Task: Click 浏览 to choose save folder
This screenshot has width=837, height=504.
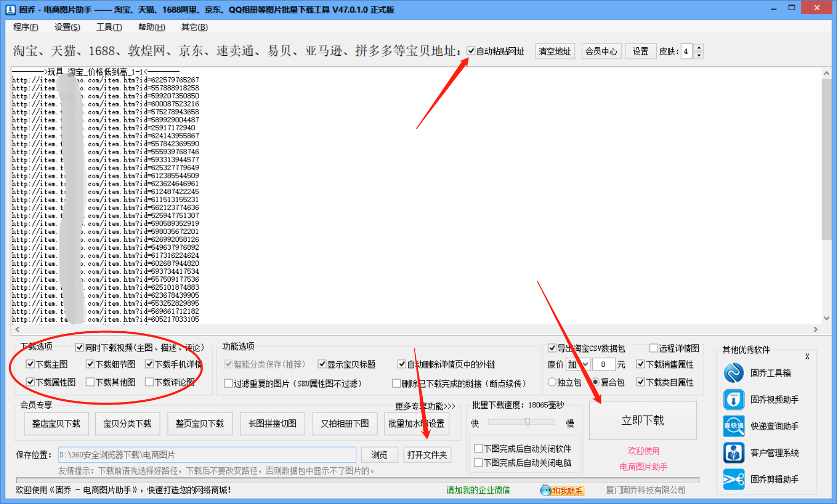Action: [x=379, y=455]
